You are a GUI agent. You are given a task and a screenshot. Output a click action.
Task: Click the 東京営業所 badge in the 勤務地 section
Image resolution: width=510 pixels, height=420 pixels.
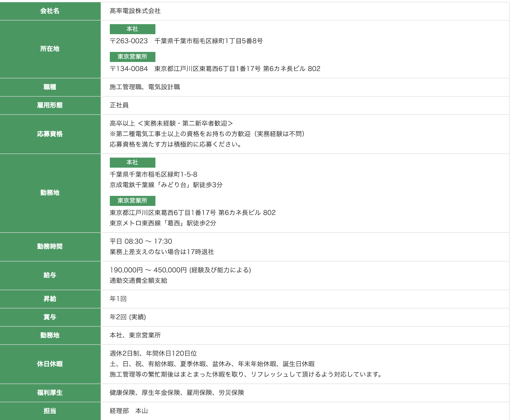(132, 201)
